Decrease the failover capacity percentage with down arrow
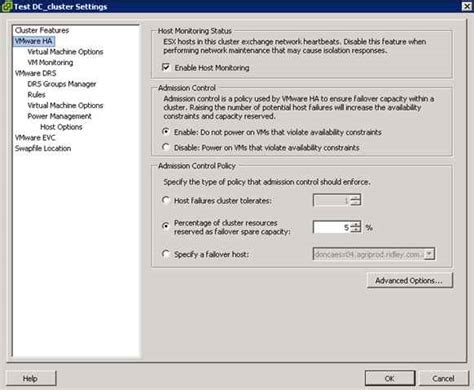 (356, 230)
